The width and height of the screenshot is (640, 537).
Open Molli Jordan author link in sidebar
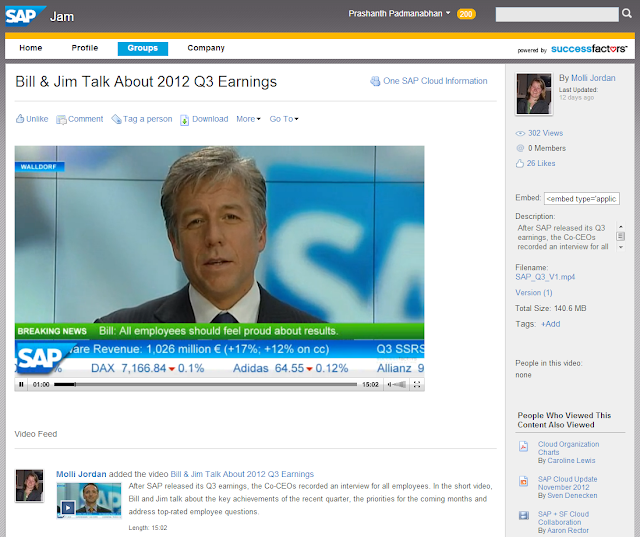click(593, 78)
